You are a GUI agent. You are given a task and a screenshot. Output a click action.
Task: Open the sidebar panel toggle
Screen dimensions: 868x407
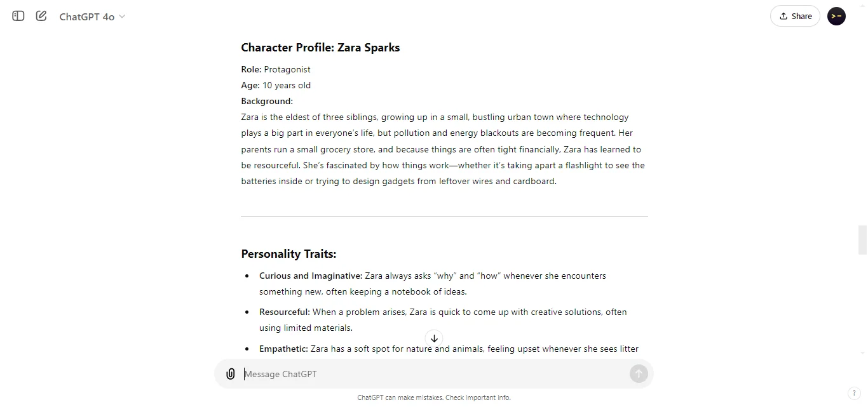tap(17, 16)
